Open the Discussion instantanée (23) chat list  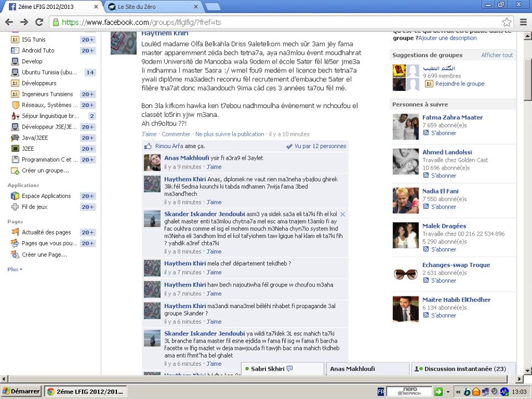463,369
